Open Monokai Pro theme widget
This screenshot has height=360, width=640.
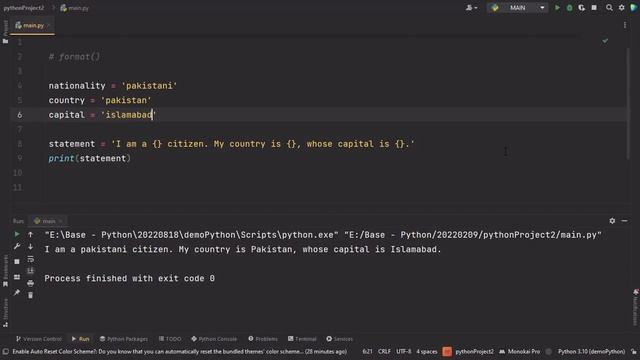click(x=520, y=351)
